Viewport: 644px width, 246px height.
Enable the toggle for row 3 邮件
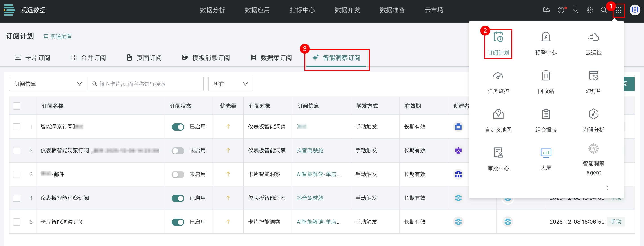click(178, 174)
